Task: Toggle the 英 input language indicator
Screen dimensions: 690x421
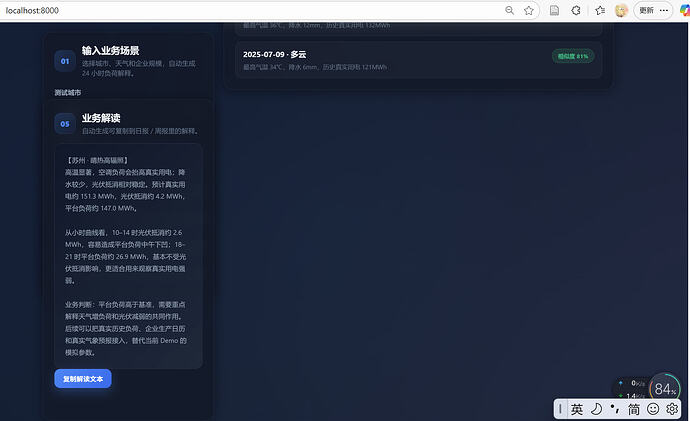Action: coord(576,409)
